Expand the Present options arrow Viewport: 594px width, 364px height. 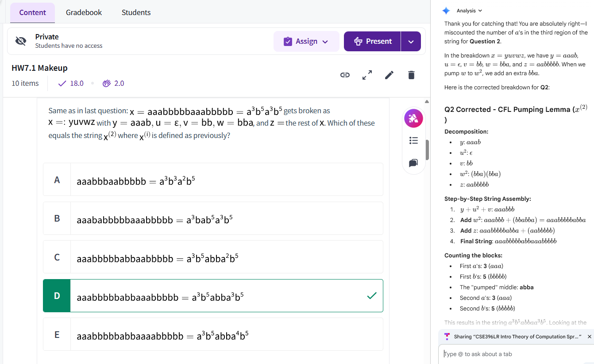tap(411, 41)
